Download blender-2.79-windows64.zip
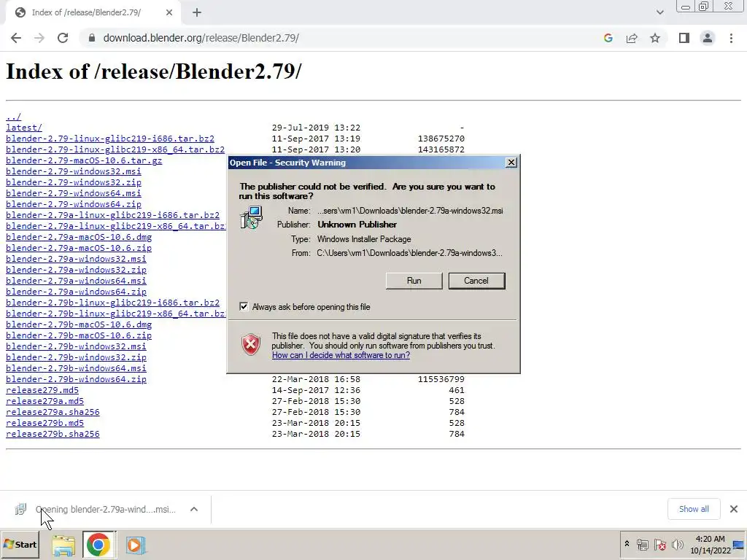The width and height of the screenshot is (747, 560). click(x=74, y=204)
